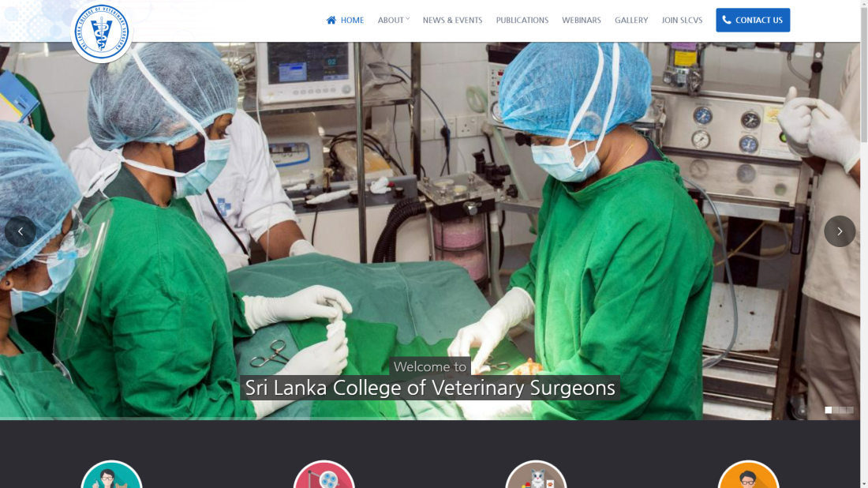Select the fourth slideshow indicator square
The width and height of the screenshot is (868, 488).
tap(850, 410)
